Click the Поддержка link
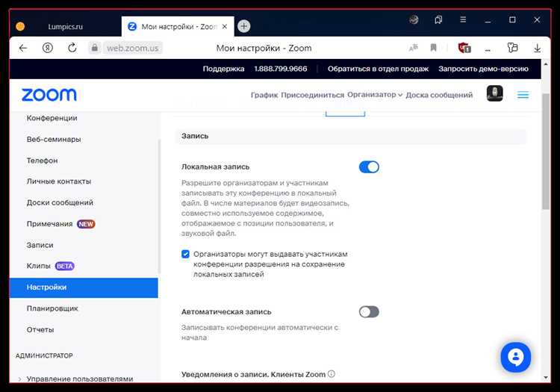This screenshot has height=392, width=560. 223,69
